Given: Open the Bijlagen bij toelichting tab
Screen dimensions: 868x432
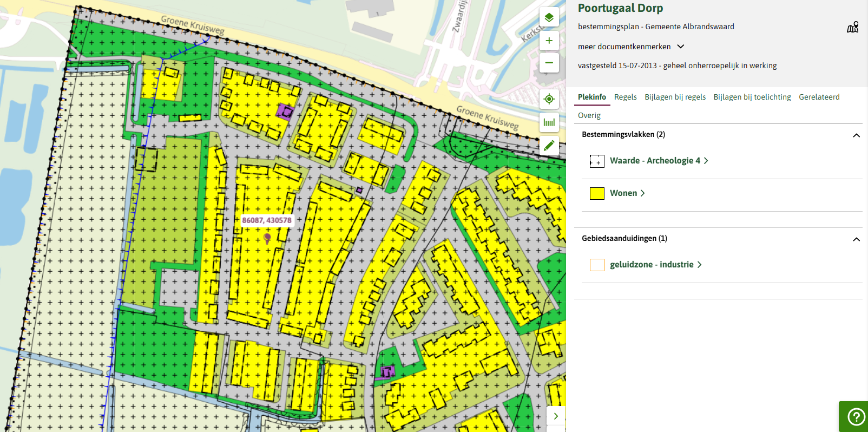Looking at the screenshot, I should pos(752,97).
